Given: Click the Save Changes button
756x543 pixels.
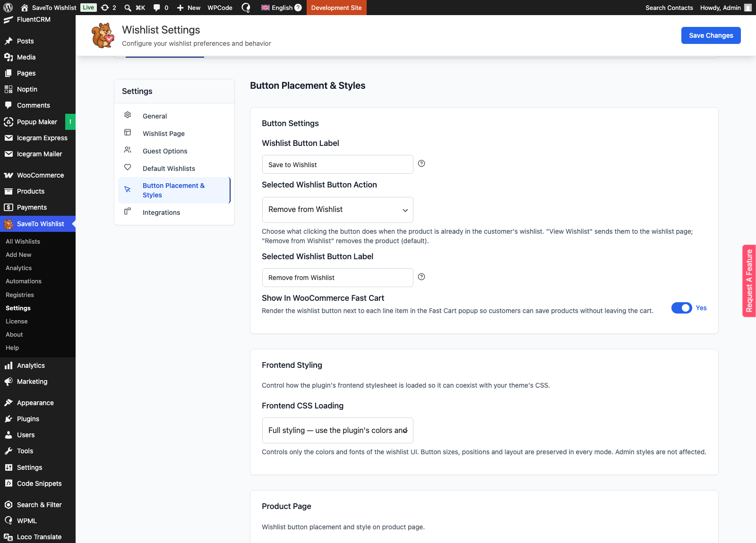Looking at the screenshot, I should (711, 35).
